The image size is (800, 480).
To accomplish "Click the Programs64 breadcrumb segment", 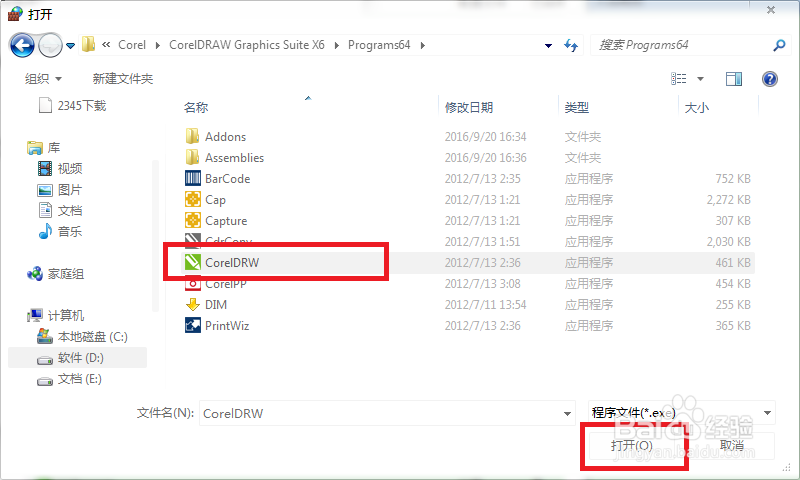I will coord(379,45).
